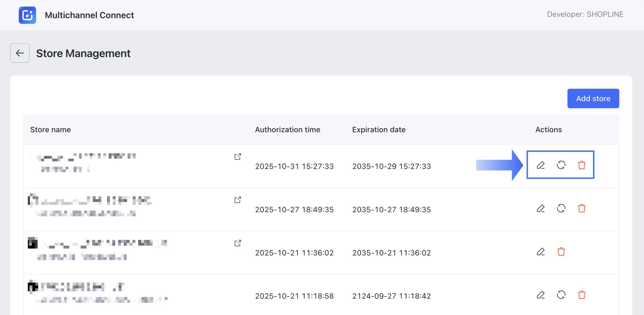Click the Store name column header
The image size is (644, 315).
point(50,130)
